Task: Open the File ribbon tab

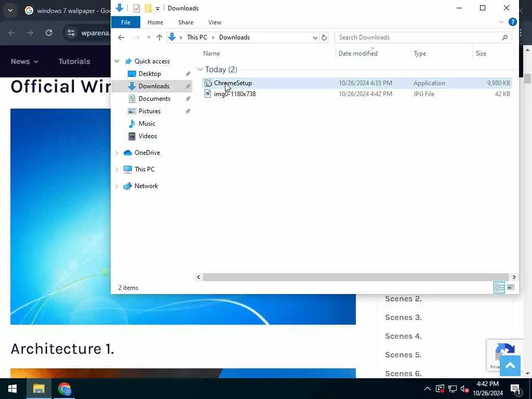Action: pos(126,22)
